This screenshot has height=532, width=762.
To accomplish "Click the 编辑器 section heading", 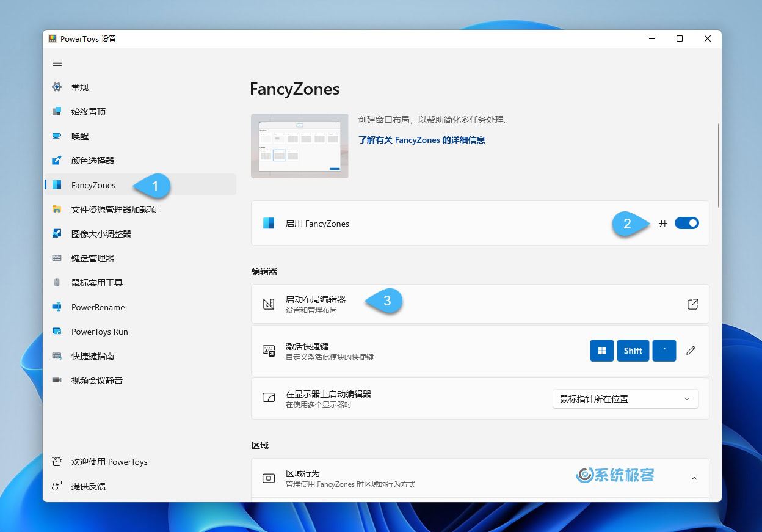I will [264, 271].
